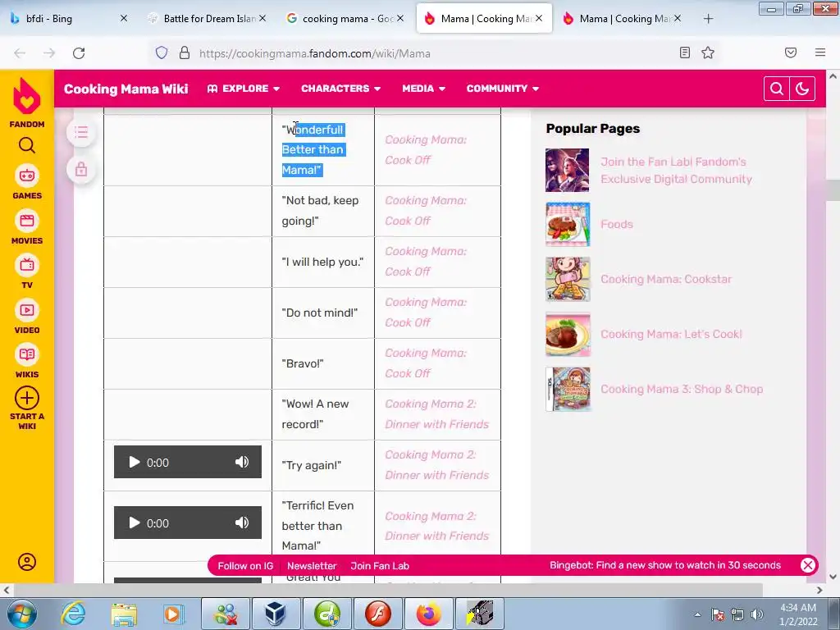Click the Foods thumbnail image

point(568,224)
